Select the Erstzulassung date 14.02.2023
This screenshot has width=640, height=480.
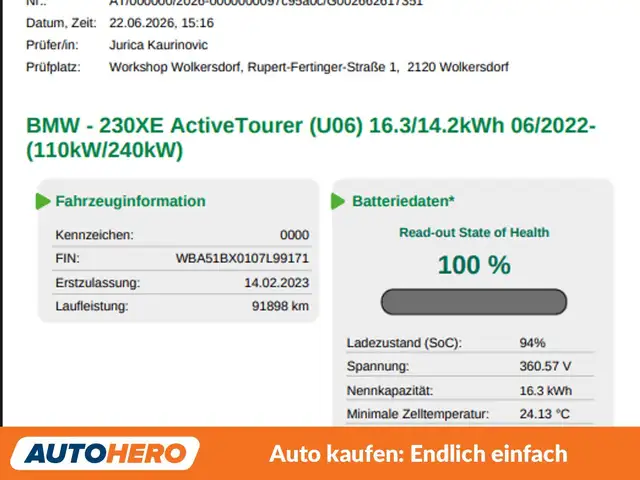pyautogui.click(x=277, y=282)
